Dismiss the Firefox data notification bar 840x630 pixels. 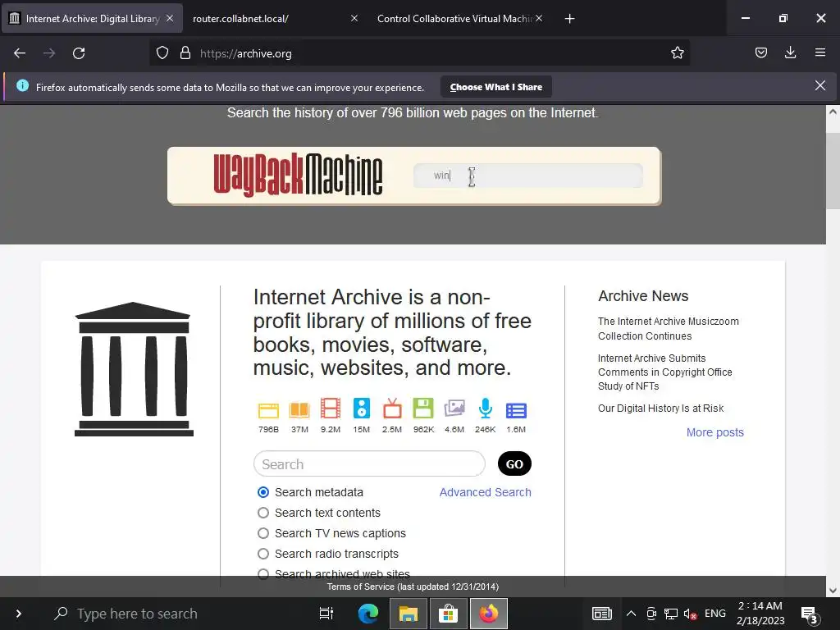[x=819, y=85]
